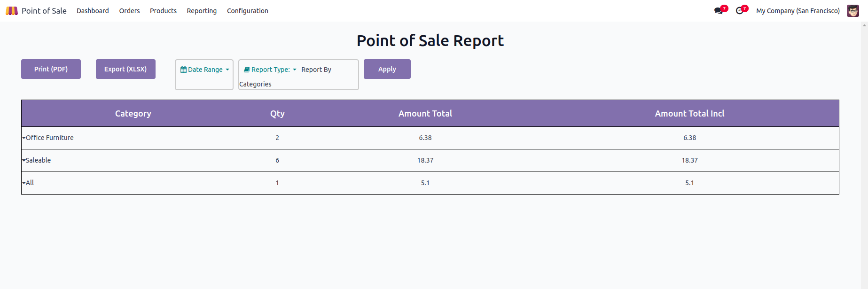Click the Export (XLSX) button

(125, 69)
